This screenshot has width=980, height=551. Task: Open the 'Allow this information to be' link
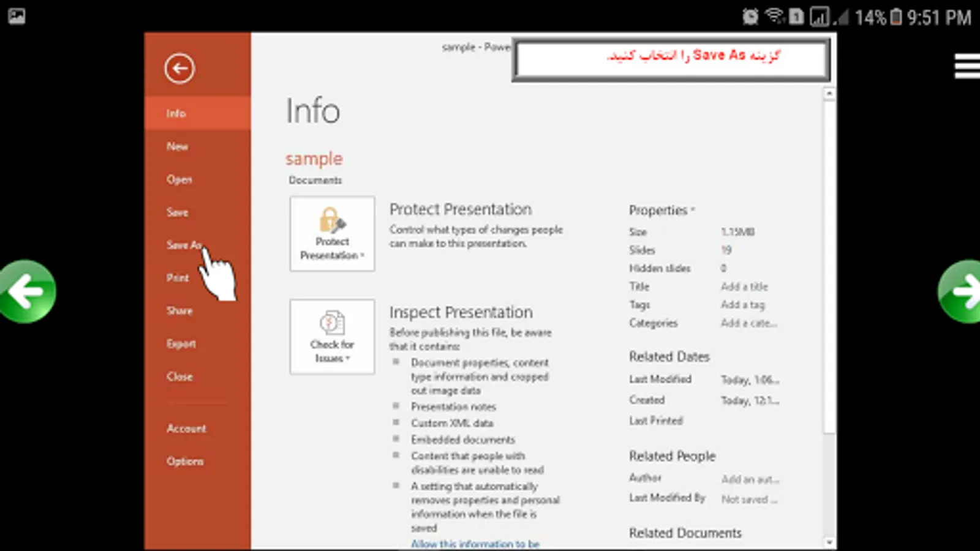tap(475, 544)
